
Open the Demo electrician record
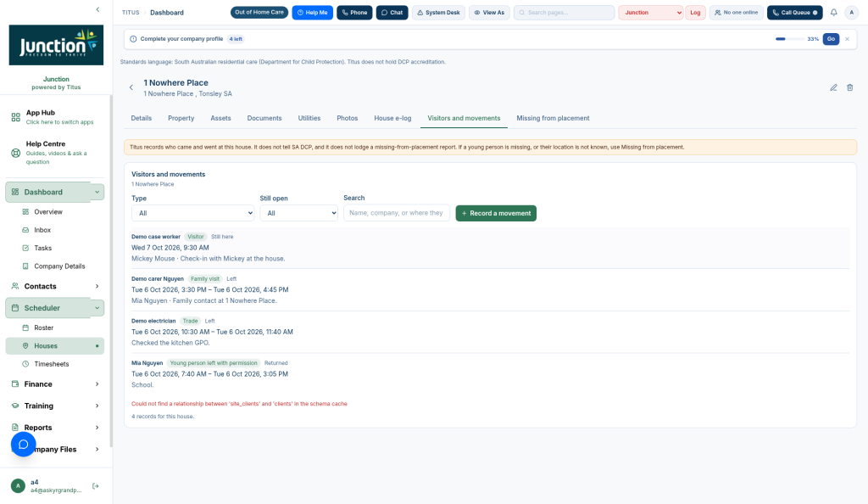(490, 332)
